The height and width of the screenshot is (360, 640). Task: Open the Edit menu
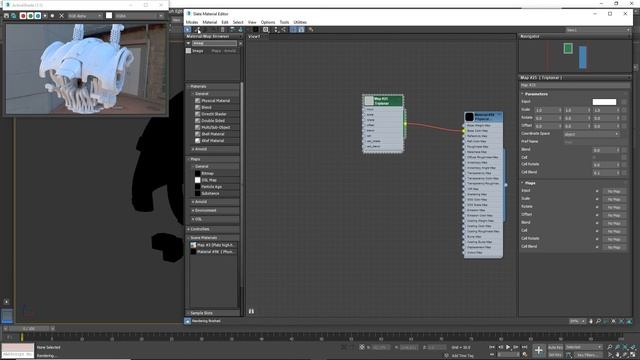(x=225, y=22)
